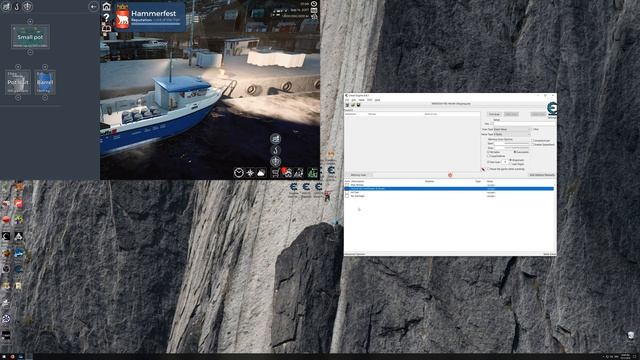Open the clock icon in the game bottom bar

coord(238,173)
